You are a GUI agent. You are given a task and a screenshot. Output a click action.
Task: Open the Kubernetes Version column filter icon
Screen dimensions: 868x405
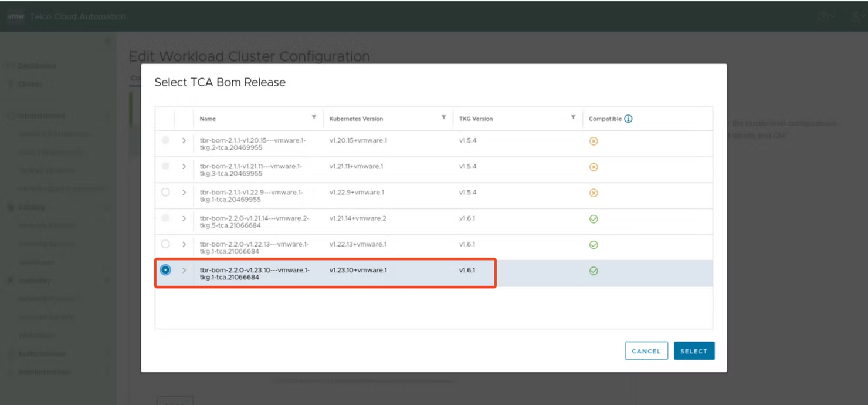pyautogui.click(x=443, y=118)
